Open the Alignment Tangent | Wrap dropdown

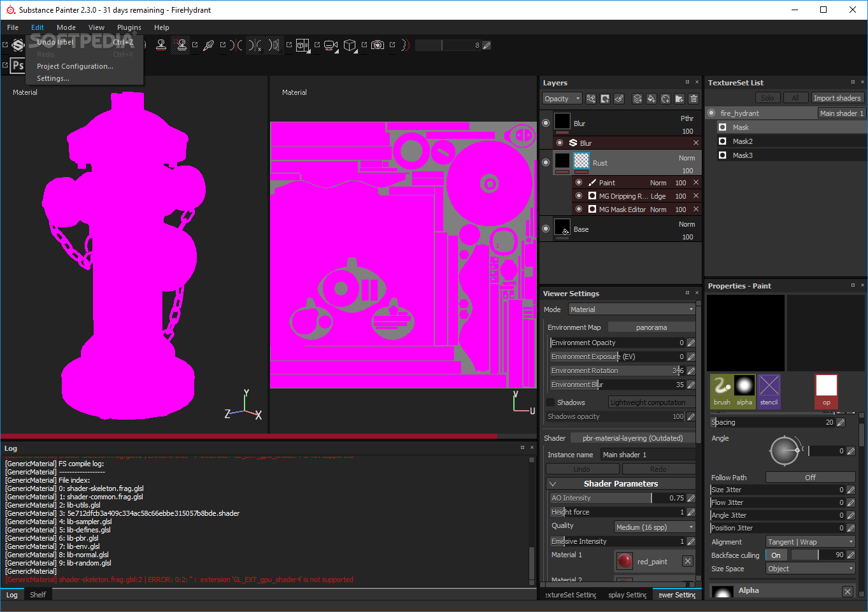[810, 542]
